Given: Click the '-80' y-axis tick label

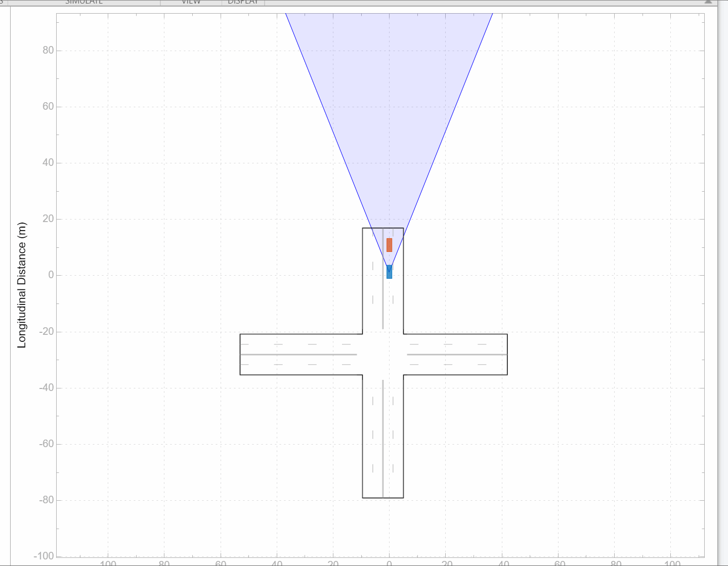Looking at the screenshot, I should pyautogui.click(x=47, y=500).
